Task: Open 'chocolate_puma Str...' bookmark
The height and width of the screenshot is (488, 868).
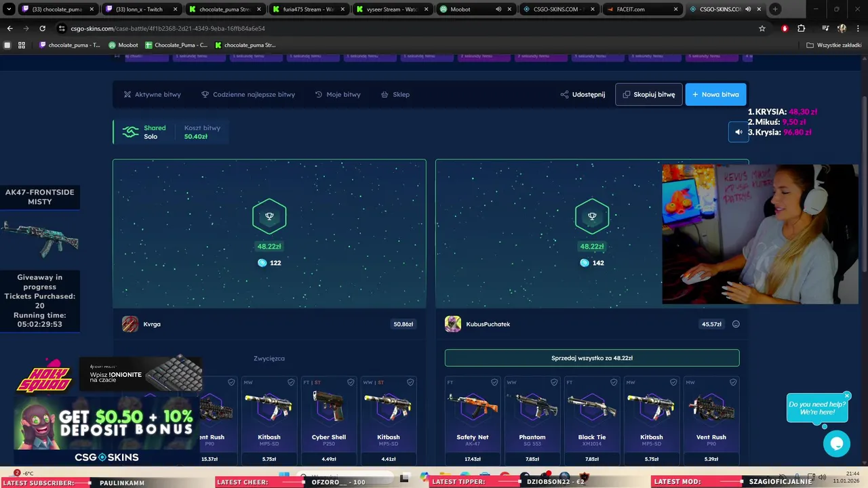Action: (245, 45)
